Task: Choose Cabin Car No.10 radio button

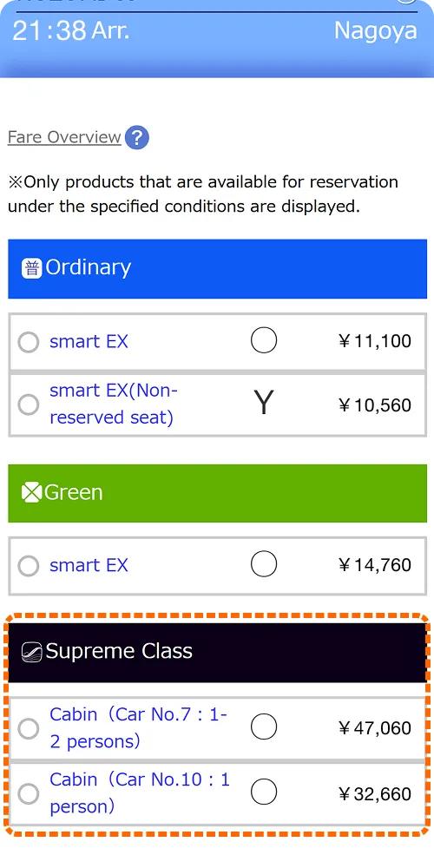Action: 29,794
